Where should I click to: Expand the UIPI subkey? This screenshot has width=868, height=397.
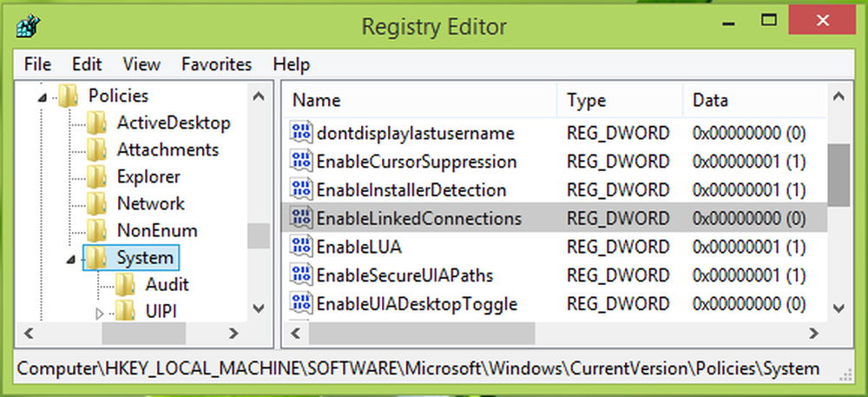[98, 312]
